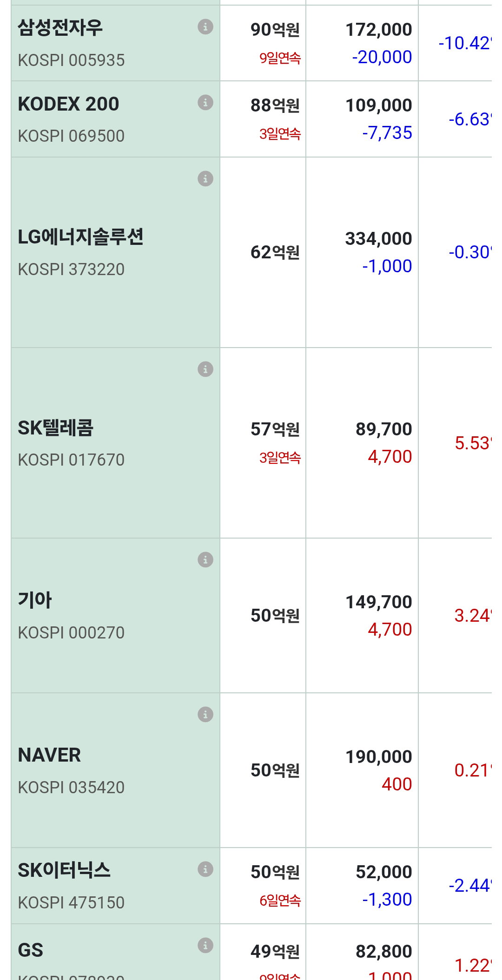The image size is (502, 980).
Task: Tap info icon in SK텔레콤 row
Action: [x=205, y=369]
